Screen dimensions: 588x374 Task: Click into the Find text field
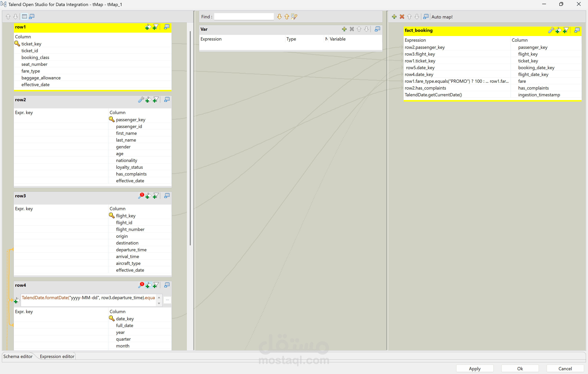click(244, 17)
